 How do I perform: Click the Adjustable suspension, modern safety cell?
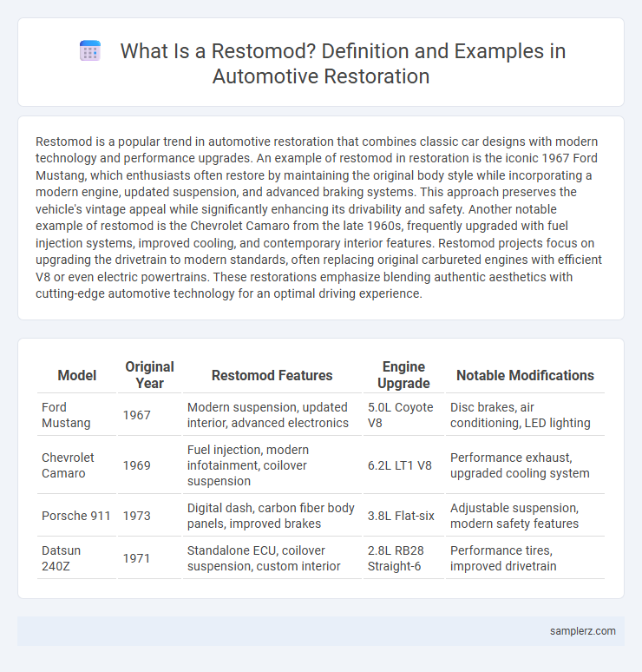pos(525,516)
